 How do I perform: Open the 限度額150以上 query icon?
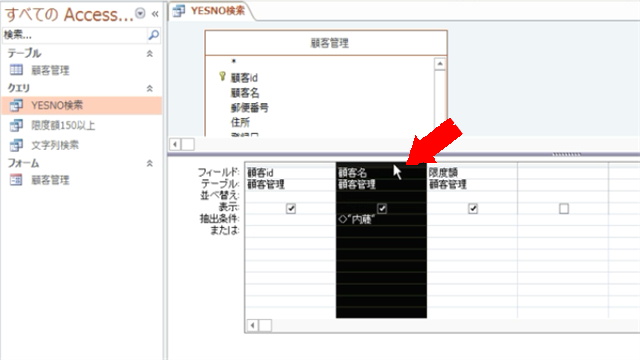tap(16, 125)
